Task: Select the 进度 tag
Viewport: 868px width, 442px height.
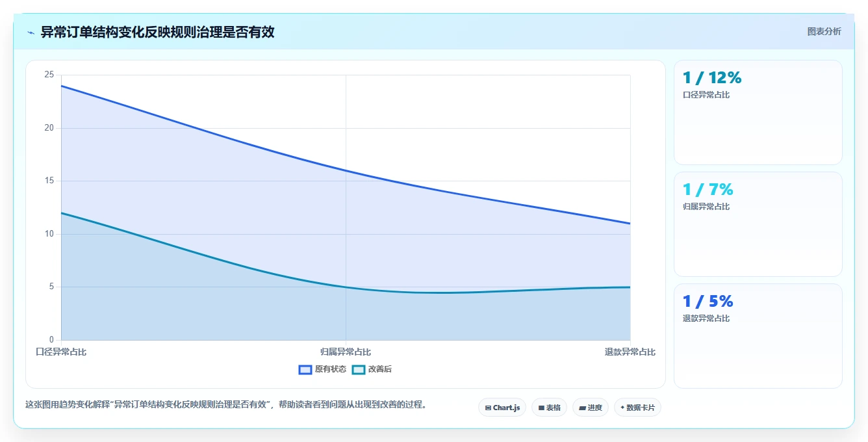Action: pos(590,408)
